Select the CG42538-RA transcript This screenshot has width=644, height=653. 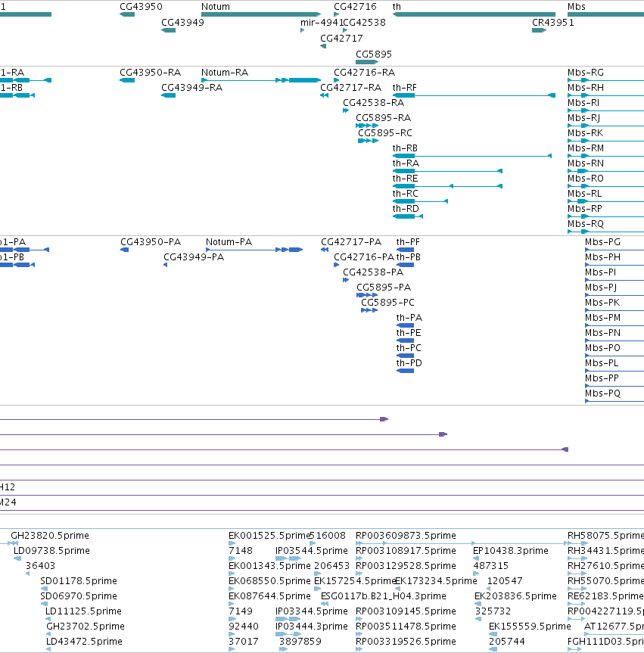(x=346, y=110)
